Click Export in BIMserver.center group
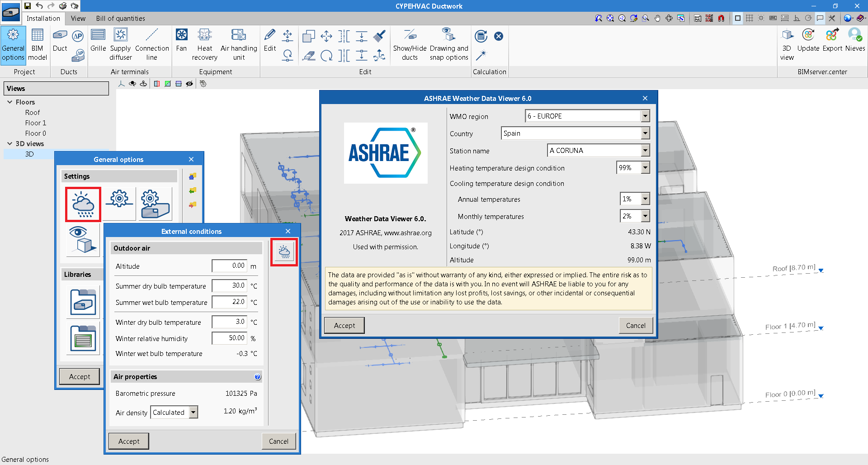The width and height of the screenshot is (868, 465). pyautogui.click(x=832, y=41)
